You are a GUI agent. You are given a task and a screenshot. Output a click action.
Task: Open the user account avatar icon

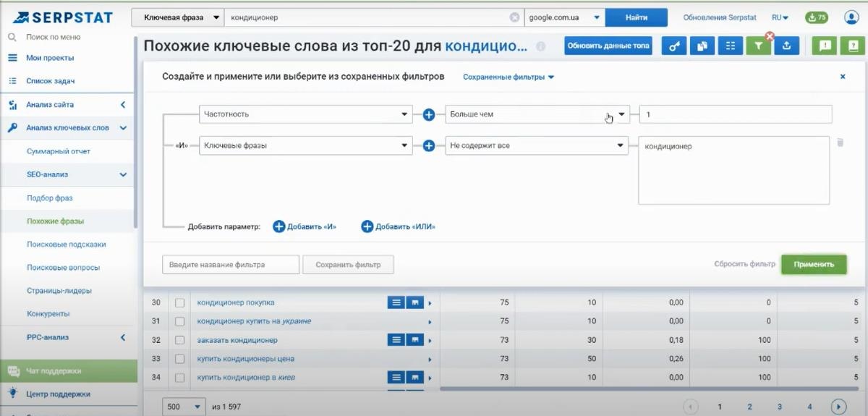click(x=851, y=17)
